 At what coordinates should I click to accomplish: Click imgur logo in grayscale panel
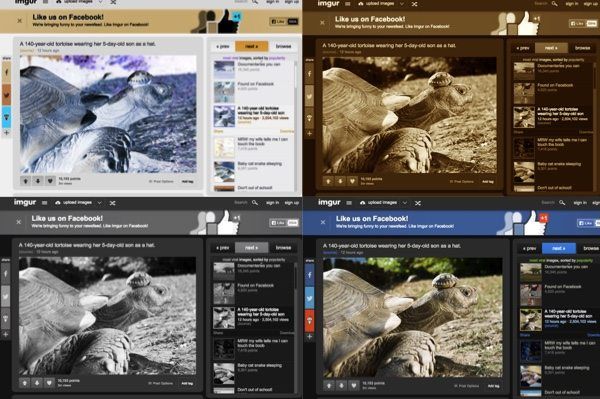click(25, 202)
